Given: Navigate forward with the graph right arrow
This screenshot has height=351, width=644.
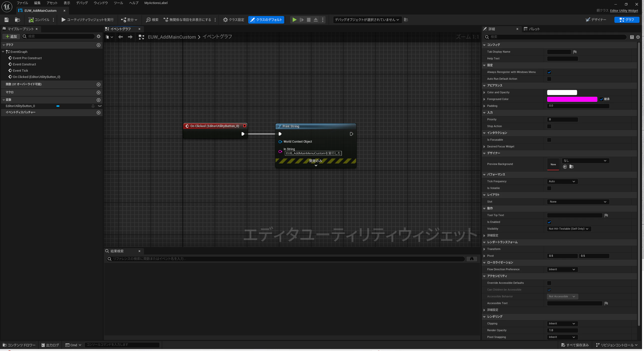Looking at the screenshot, I should coord(130,37).
